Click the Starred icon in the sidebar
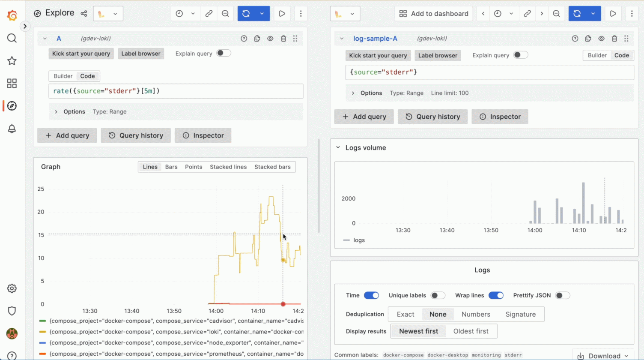 click(x=12, y=61)
